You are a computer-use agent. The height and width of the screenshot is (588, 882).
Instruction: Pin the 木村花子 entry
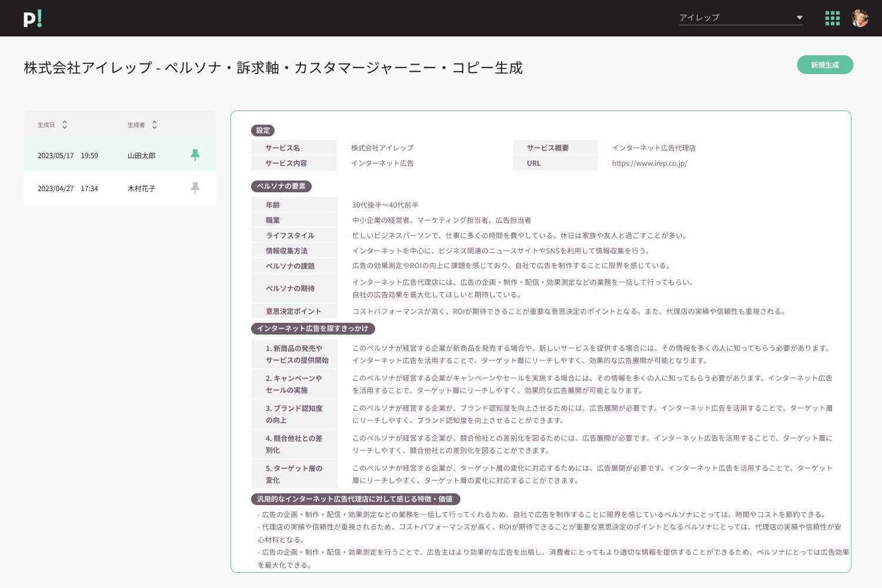click(195, 188)
